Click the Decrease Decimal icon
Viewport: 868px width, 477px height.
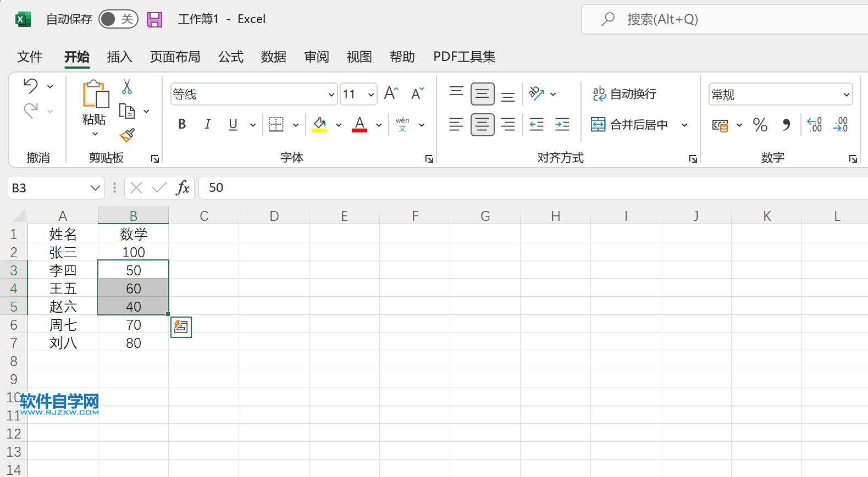841,125
